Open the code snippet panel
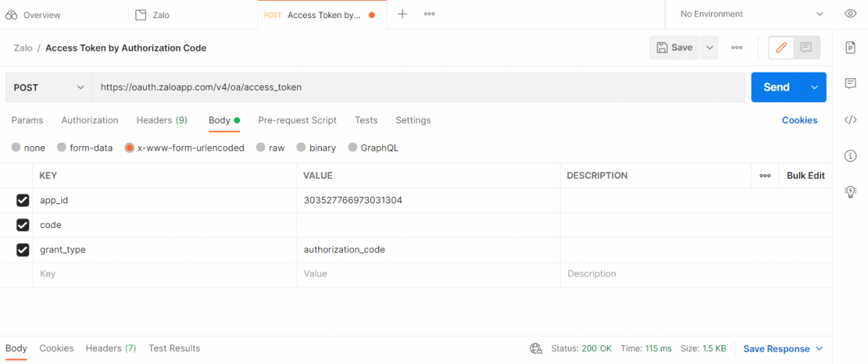868x364 pixels. (851, 120)
